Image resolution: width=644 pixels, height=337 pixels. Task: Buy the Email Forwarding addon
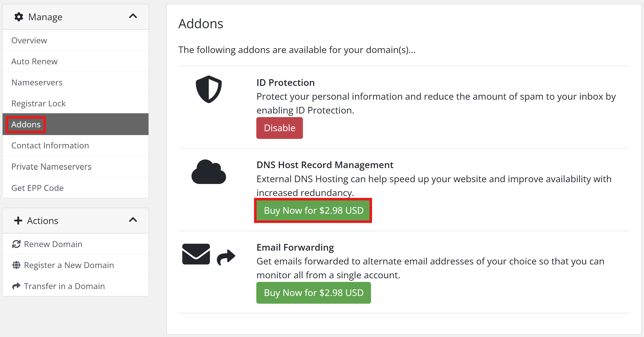[313, 293]
